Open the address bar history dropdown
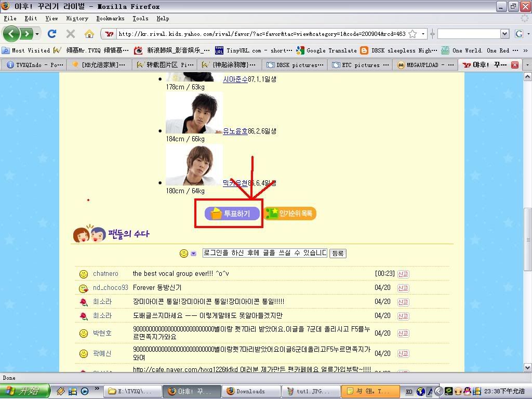The image size is (532, 399). pyautogui.click(x=423, y=34)
